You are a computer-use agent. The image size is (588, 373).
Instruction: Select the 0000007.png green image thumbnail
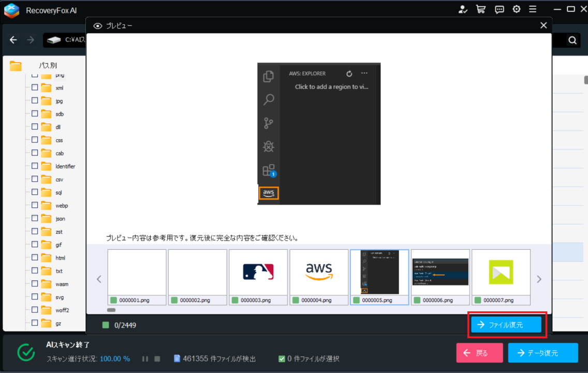(x=501, y=277)
